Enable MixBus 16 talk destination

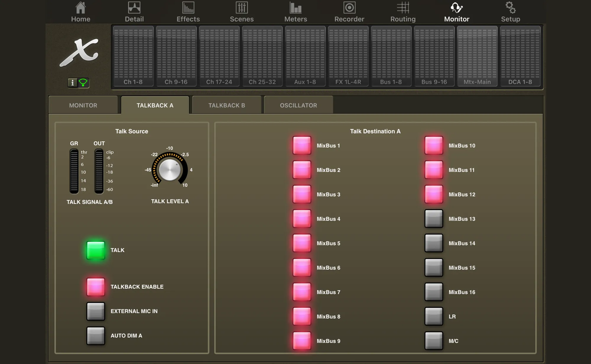[x=434, y=292]
